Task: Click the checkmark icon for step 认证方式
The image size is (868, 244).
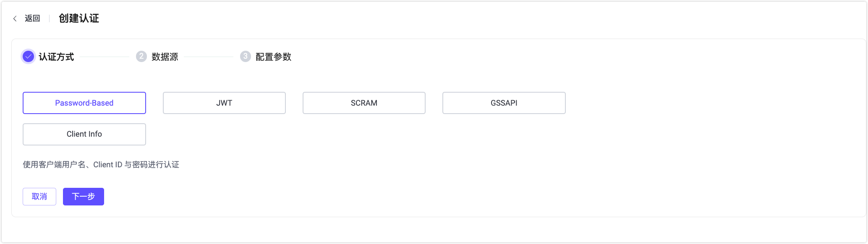Action: tap(28, 57)
